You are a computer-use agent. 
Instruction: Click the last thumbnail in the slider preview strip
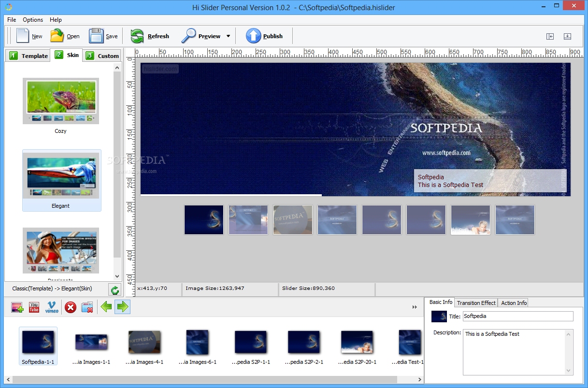[x=515, y=220]
